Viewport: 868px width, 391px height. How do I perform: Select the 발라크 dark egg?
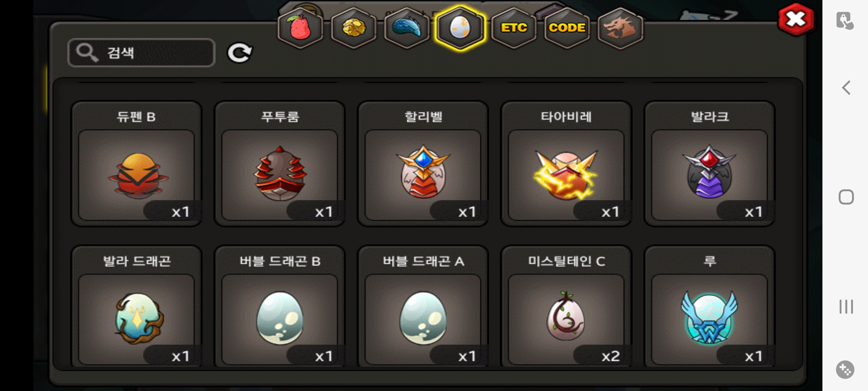(709, 164)
